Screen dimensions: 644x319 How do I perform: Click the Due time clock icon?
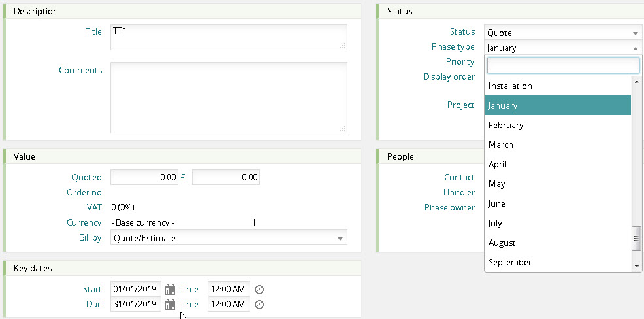[259, 305]
